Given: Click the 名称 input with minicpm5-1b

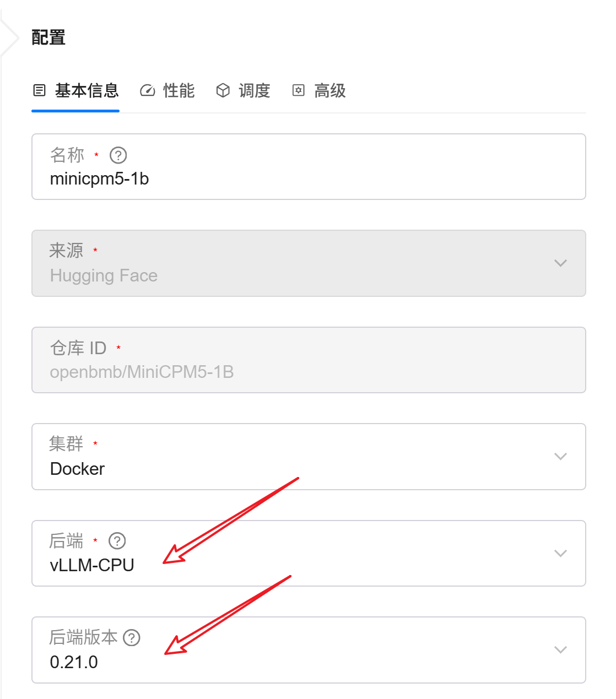Looking at the screenshot, I should pos(309,167).
